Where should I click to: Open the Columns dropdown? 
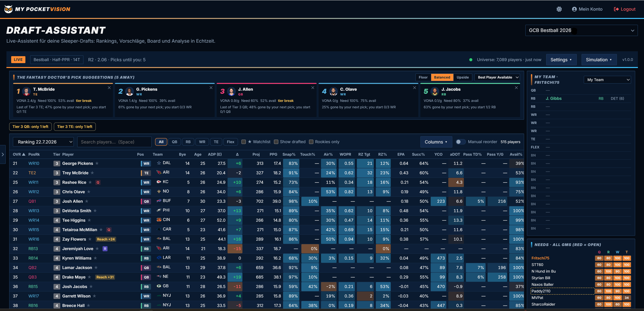[436, 142]
